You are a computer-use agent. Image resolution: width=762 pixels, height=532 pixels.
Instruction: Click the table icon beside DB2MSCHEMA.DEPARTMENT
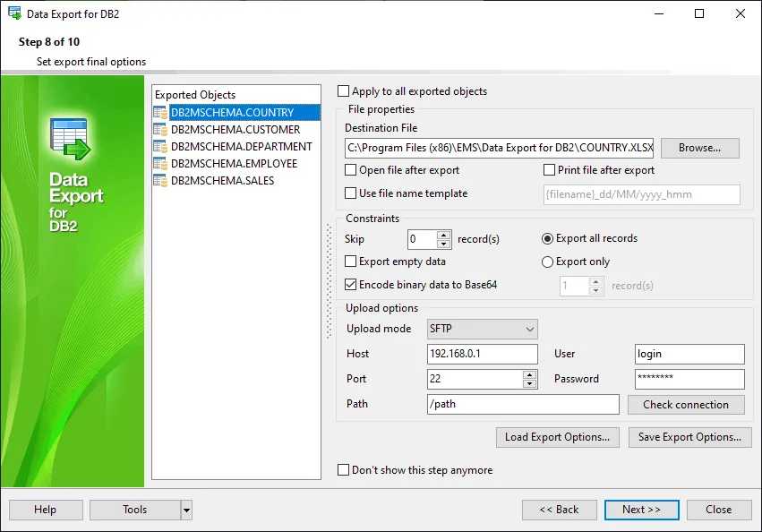(160, 147)
